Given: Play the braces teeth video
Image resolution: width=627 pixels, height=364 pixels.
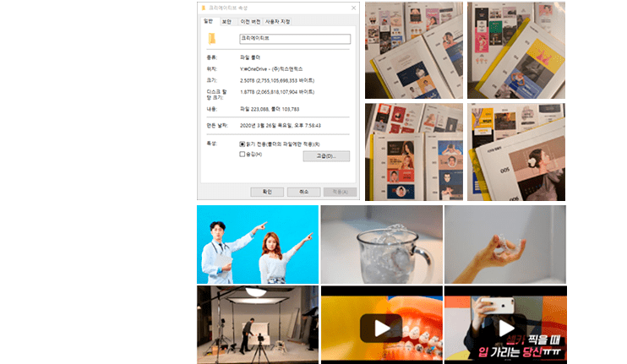Looking at the screenshot, I should [380, 328].
